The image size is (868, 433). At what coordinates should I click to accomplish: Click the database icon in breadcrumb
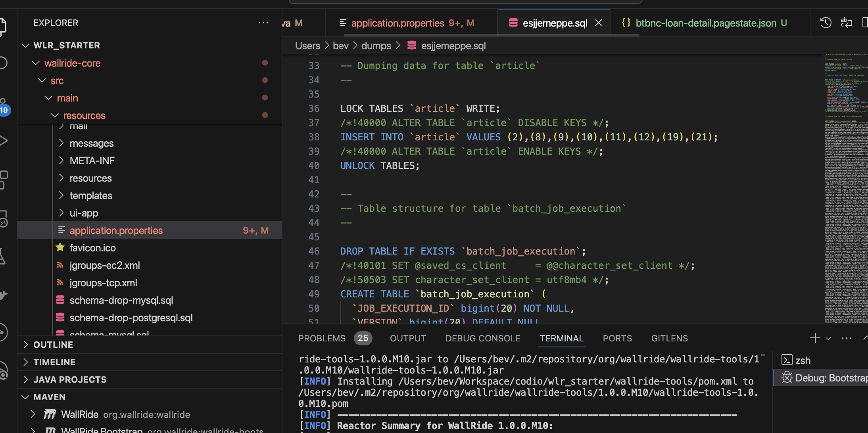412,45
